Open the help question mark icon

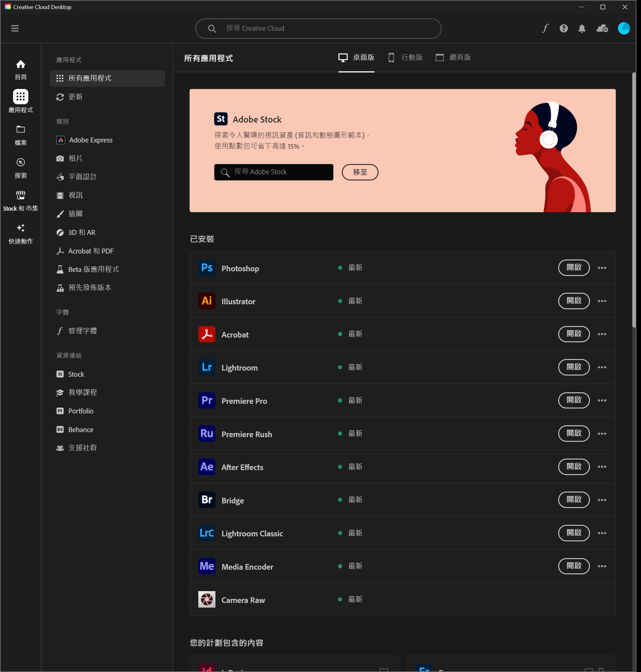[x=563, y=28]
